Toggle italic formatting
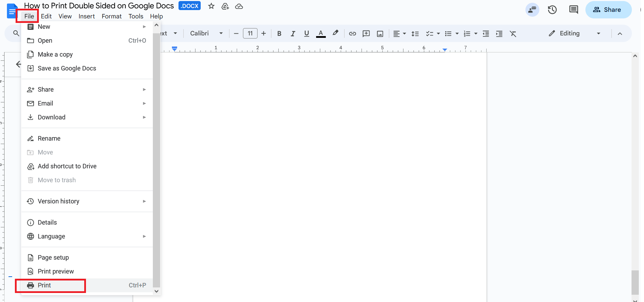 [x=293, y=33]
